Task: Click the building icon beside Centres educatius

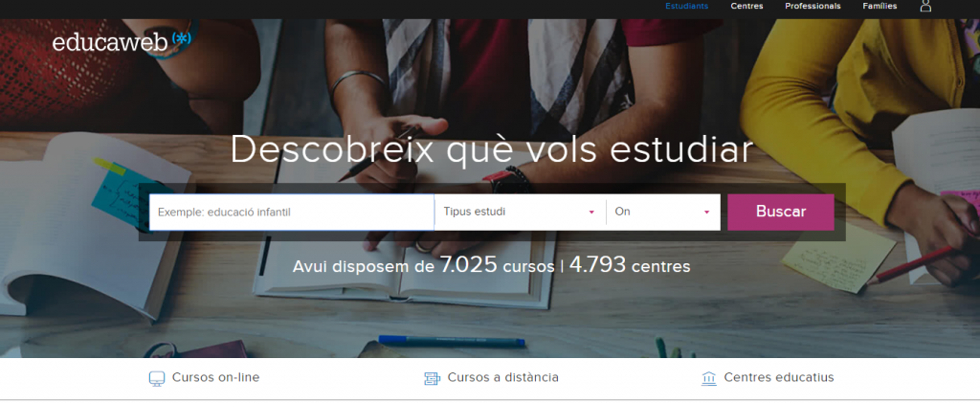Action: (709, 378)
